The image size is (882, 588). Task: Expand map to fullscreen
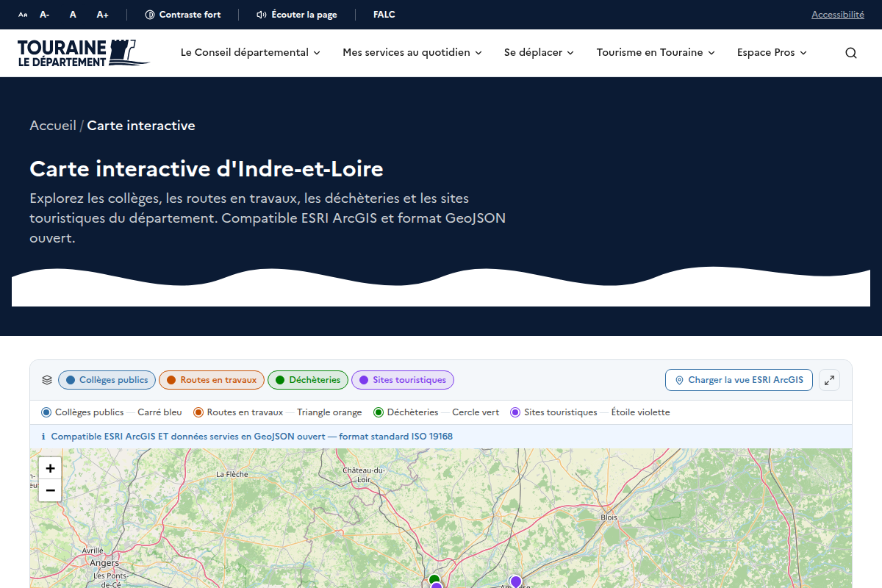[829, 380]
